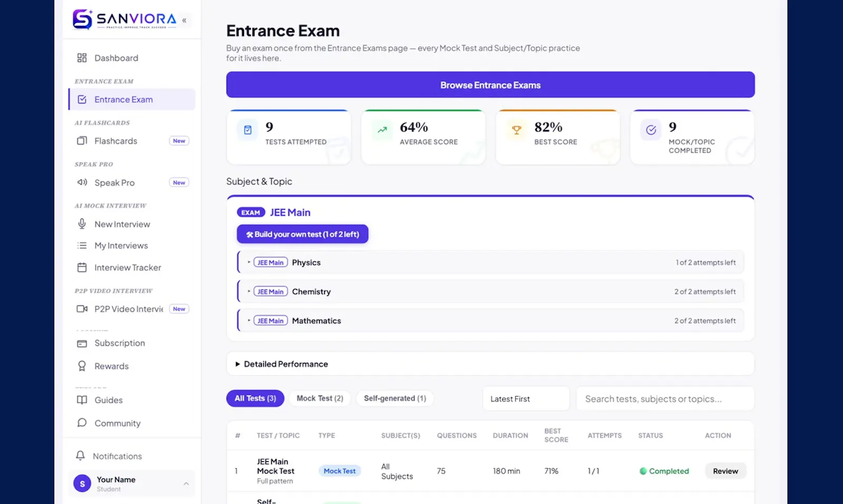Click the Guides book icon
Screen dimensions: 843x504
click(x=82, y=400)
